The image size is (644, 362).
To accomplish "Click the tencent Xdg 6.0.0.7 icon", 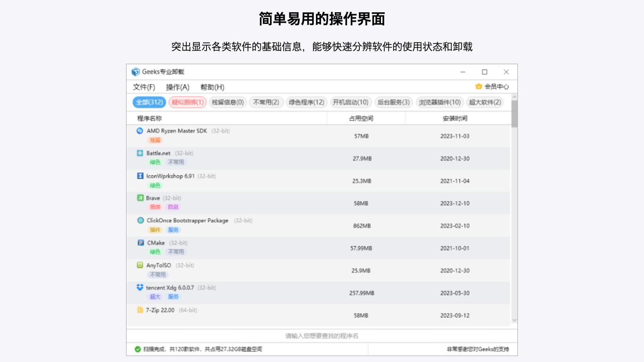I will pyautogui.click(x=140, y=288).
